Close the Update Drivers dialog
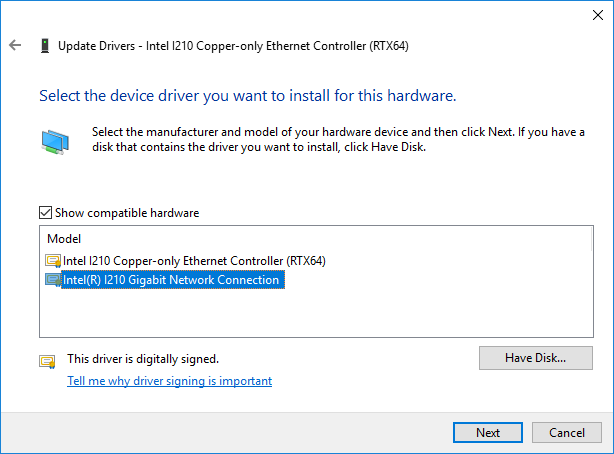The image size is (614, 454). coord(591,15)
